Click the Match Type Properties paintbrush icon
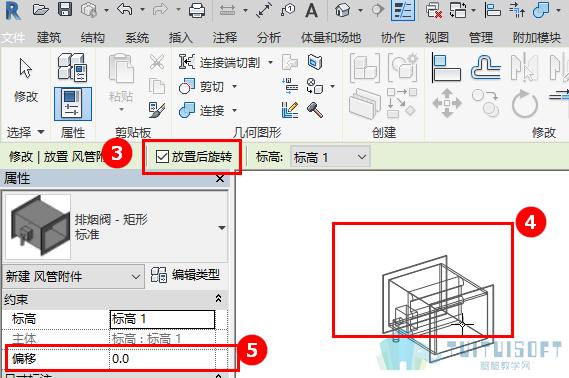 point(157,110)
